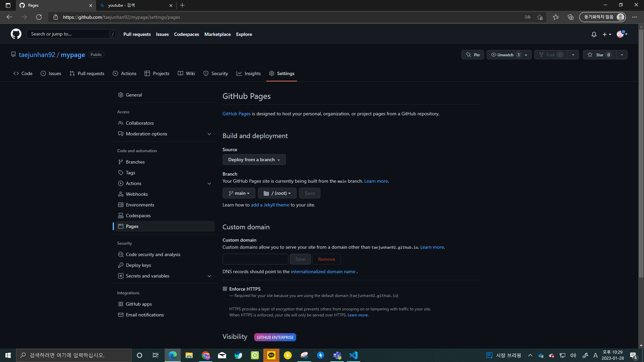Open Tags settings

(165, 173)
